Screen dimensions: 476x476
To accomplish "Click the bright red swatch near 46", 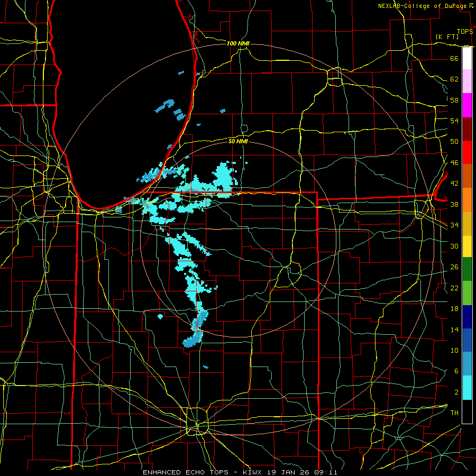I will 467,152.
